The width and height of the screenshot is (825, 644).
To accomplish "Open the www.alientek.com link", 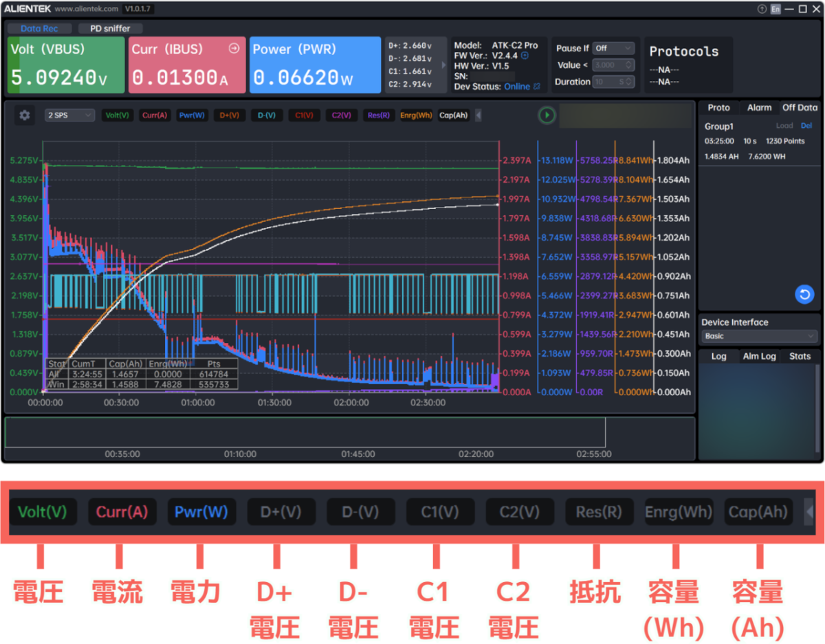I will point(86,10).
